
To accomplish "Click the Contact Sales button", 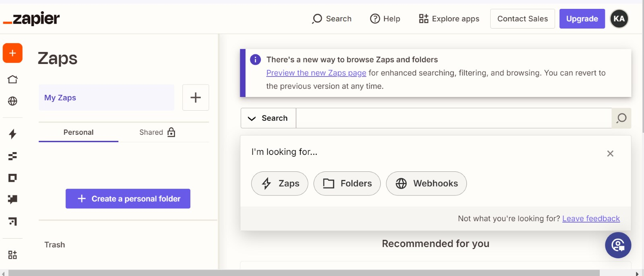I will click(522, 19).
